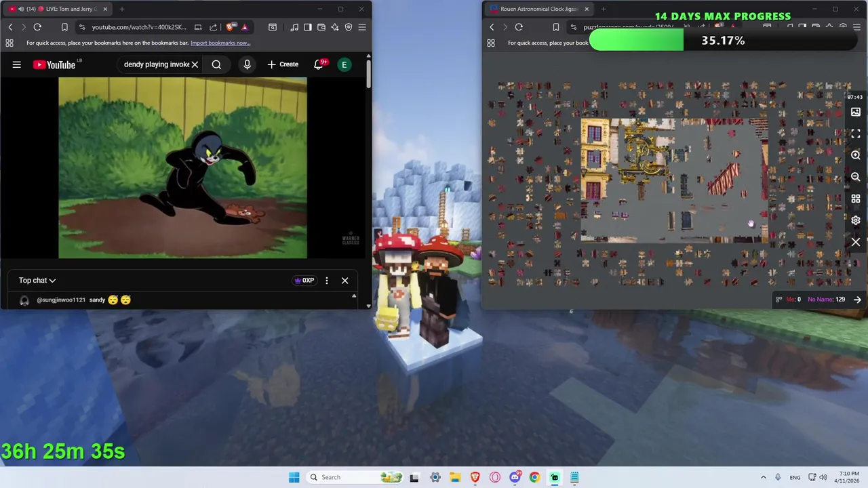The image size is (868, 488).
Task: Open the apps grid in YouTube window bookmarks bar
Action: [x=9, y=43]
